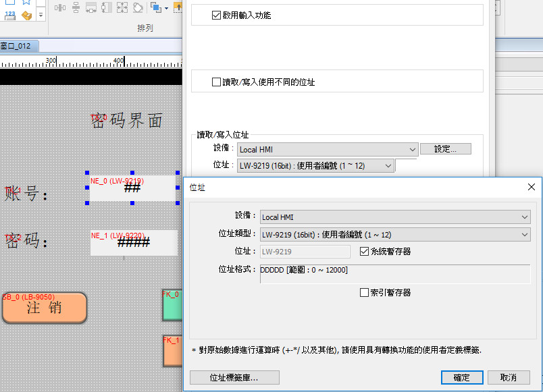Image resolution: width=543 pixels, height=392 pixels.
Task: Click the 設定... button
Action: coord(445,149)
